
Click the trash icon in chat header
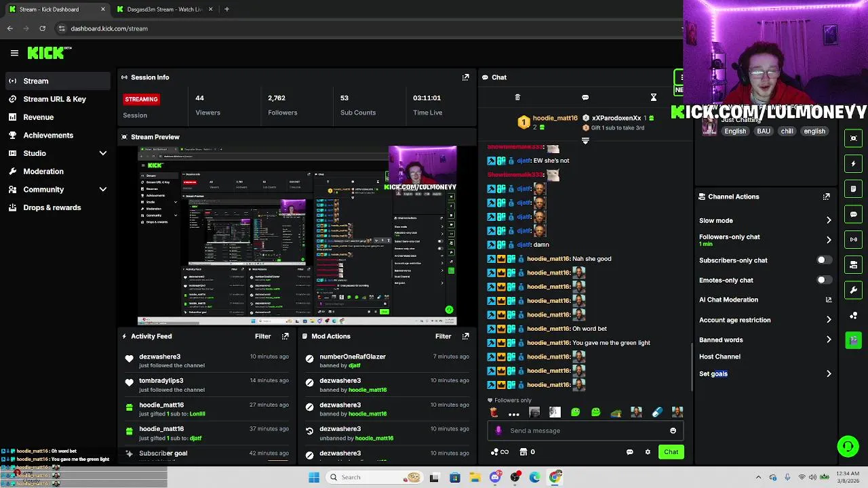(517, 98)
